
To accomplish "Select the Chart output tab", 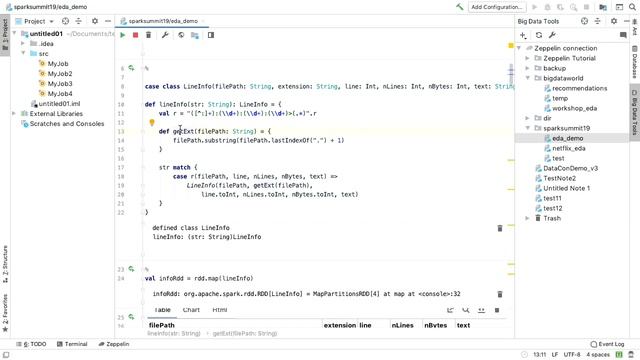I will 191,310.
